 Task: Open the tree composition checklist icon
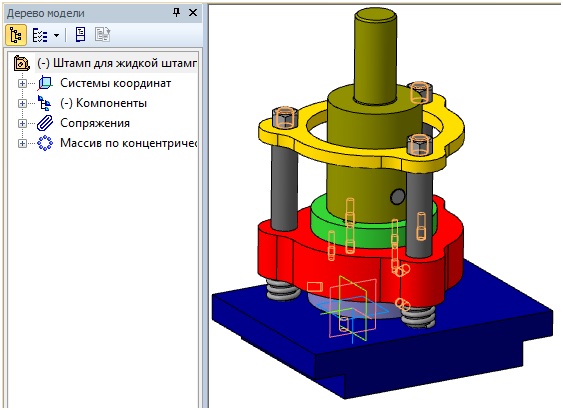tap(40, 35)
